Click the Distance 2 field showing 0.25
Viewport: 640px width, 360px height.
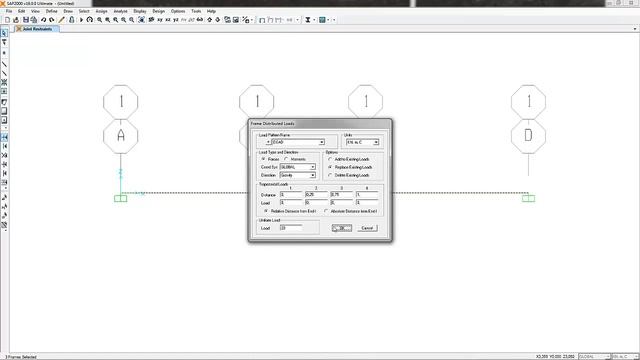click(316, 195)
